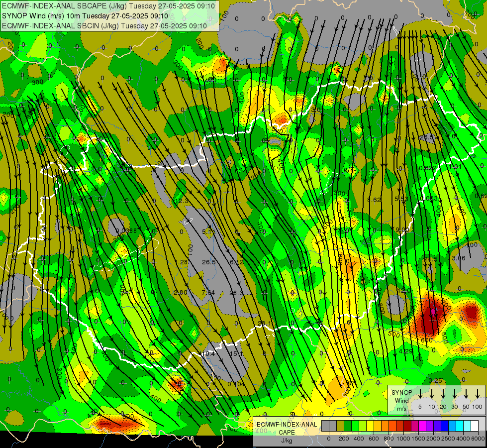Click the 30 m/s wind arrow in legend

tap(454, 393)
